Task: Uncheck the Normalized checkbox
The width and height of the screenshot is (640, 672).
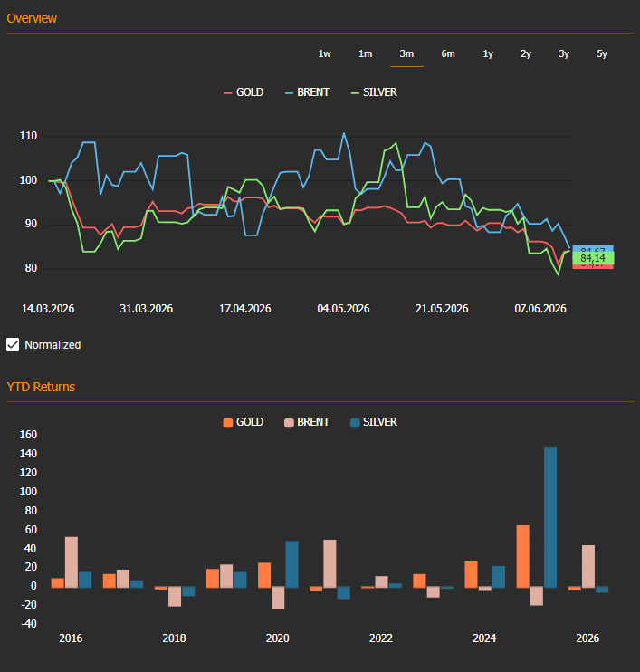Action: [13, 344]
